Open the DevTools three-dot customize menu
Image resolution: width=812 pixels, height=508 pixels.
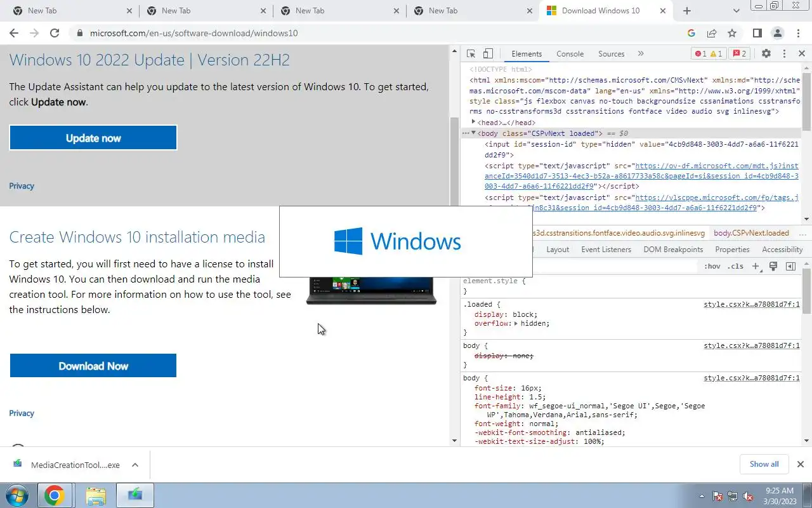click(784, 54)
